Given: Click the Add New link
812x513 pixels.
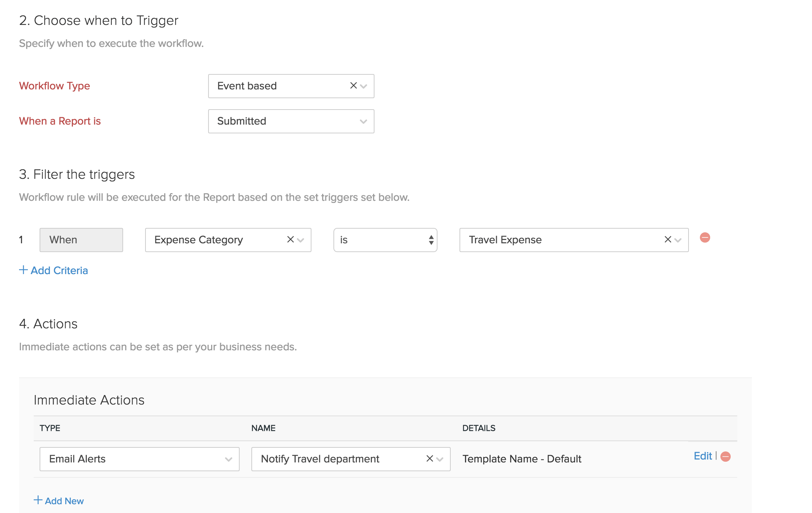Looking at the screenshot, I should pos(64,501).
